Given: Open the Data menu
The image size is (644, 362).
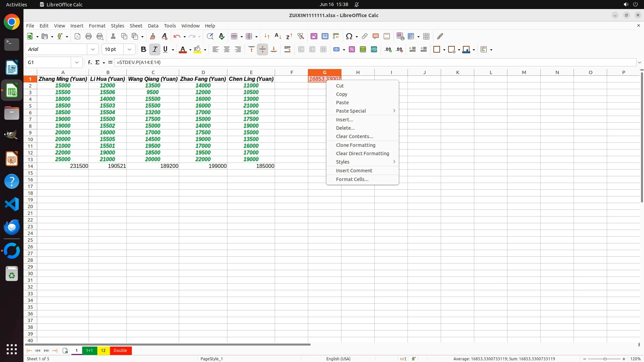Looking at the screenshot, I should pos(153,26).
